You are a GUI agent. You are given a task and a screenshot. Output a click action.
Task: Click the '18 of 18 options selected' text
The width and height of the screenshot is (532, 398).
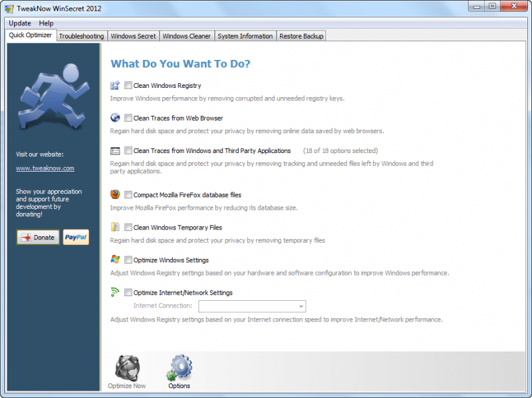[340, 151]
